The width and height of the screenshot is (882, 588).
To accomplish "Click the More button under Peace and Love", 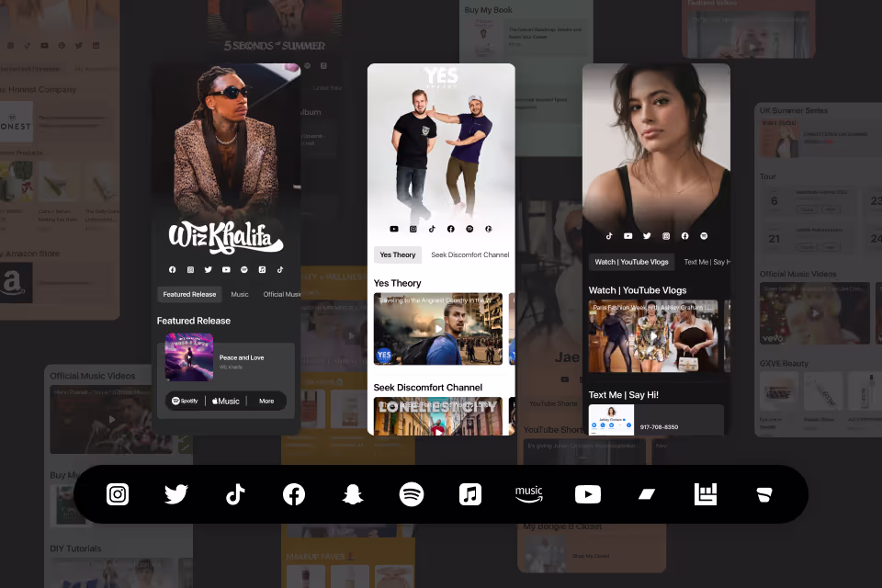I will [266, 401].
